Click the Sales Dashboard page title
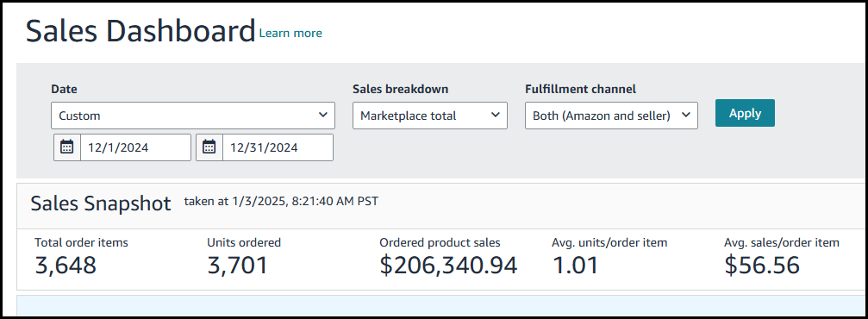The width and height of the screenshot is (868, 319). coord(141,32)
